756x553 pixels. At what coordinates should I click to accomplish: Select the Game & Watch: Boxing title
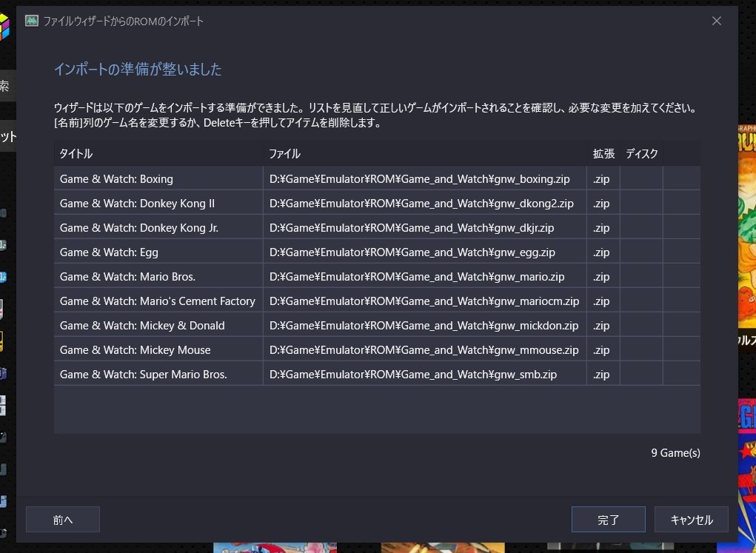[x=116, y=179]
